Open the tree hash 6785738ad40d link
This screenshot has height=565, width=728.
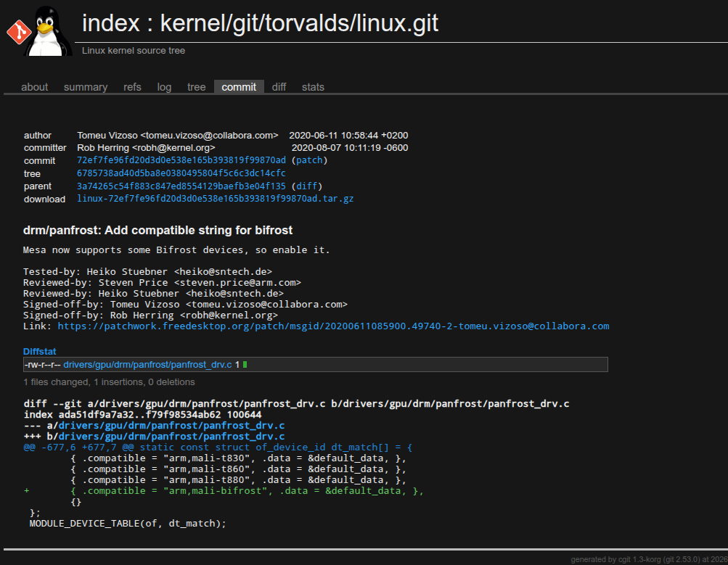tap(181, 173)
